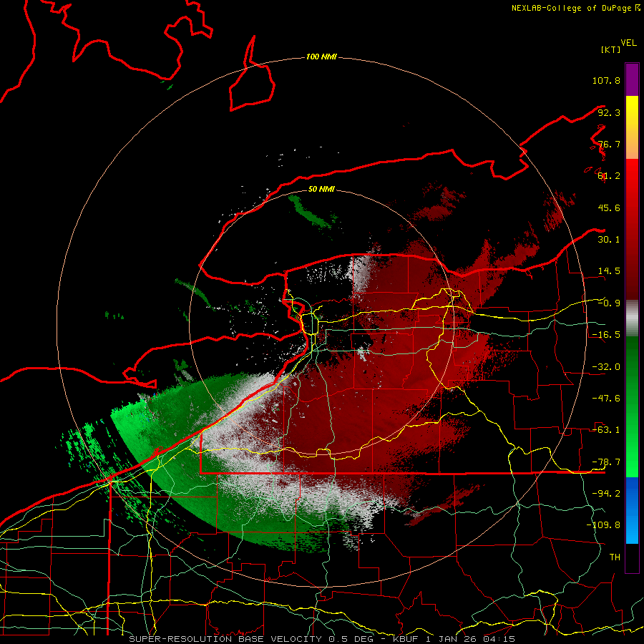Select the 92.3 scale value
Image resolution: width=644 pixels, height=644 pixels.
609,112
